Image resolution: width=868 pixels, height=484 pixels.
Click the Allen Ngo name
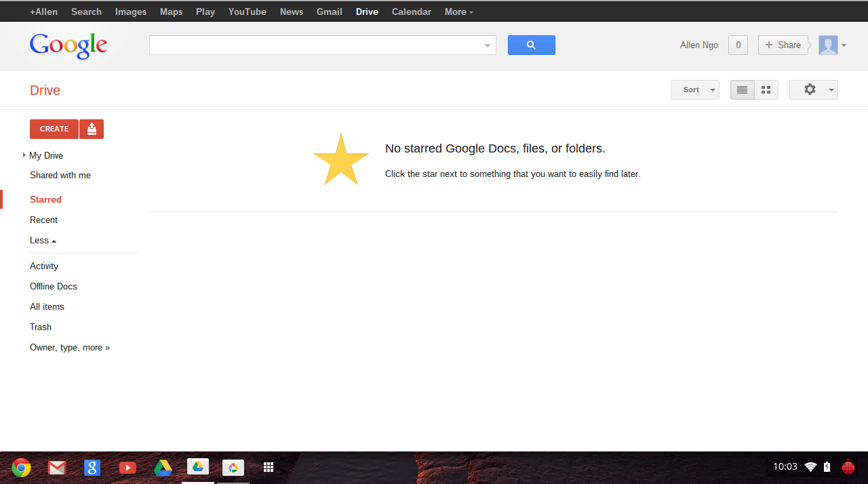point(699,45)
